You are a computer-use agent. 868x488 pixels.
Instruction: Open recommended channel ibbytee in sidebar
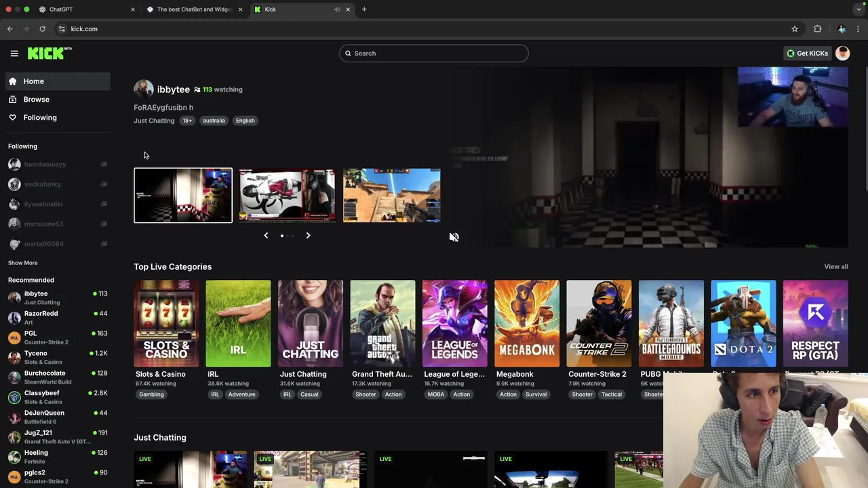click(x=57, y=298)
